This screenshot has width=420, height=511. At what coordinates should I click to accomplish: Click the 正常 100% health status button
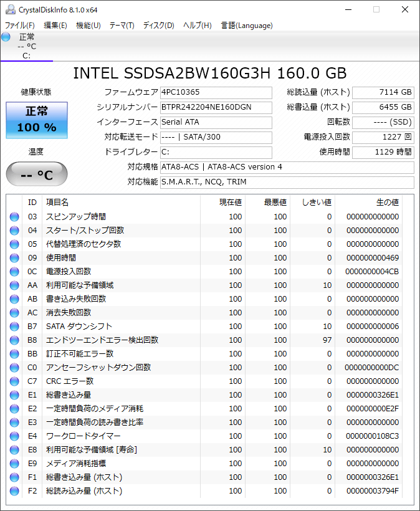click(37, 120)
